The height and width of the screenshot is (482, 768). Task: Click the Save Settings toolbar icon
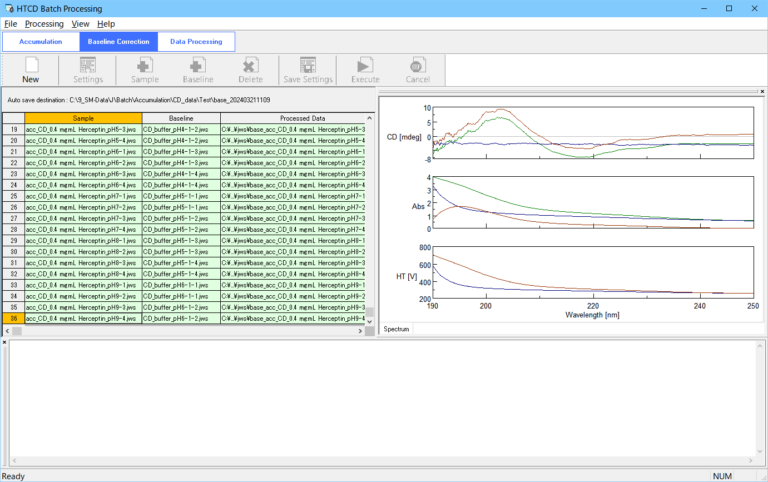point(308,70)
